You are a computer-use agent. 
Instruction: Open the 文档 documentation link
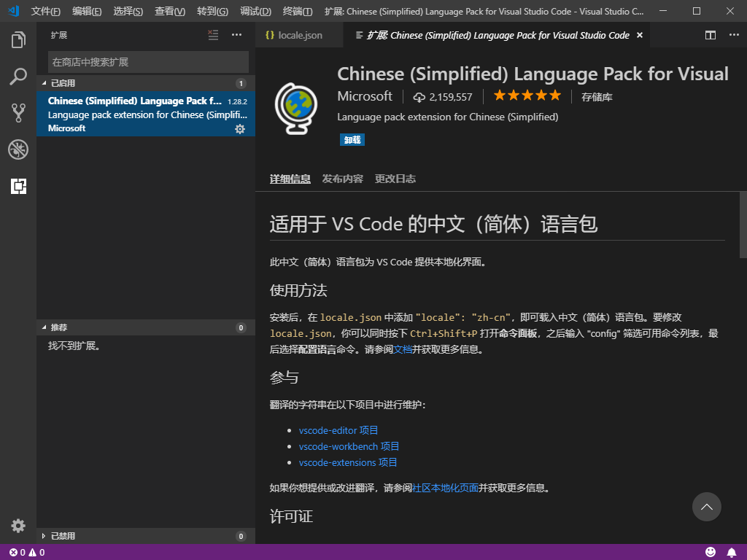(x=403, y=349)
